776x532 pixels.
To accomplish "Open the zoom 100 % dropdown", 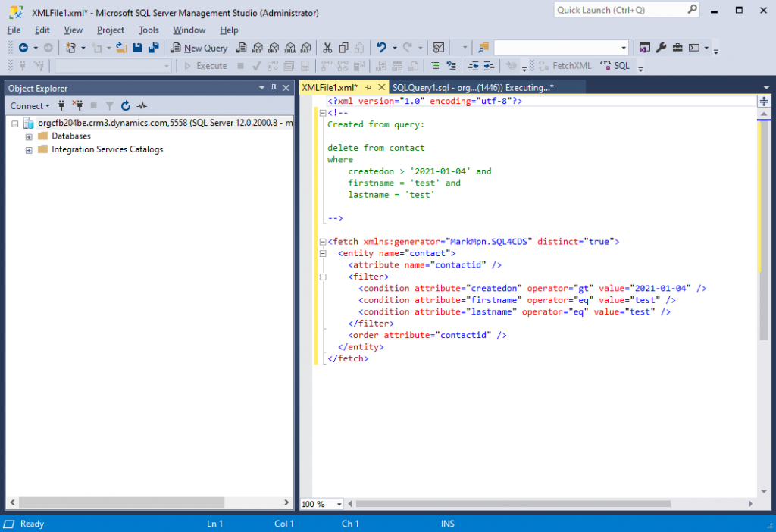I will pyautogui.click(x=339, y=504).
